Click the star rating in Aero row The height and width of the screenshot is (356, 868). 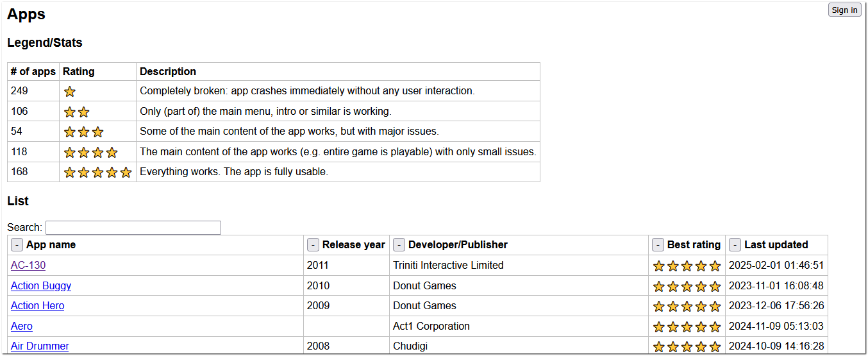click(687, 327)
